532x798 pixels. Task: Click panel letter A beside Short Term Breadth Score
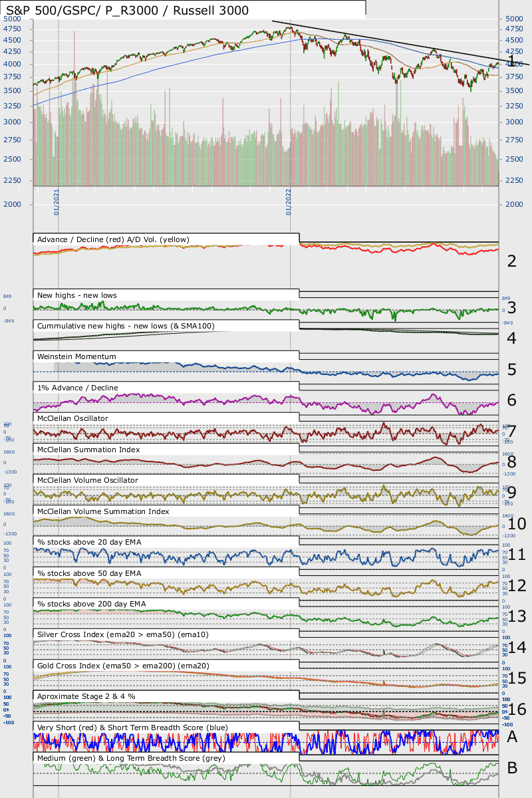[512, 736]
